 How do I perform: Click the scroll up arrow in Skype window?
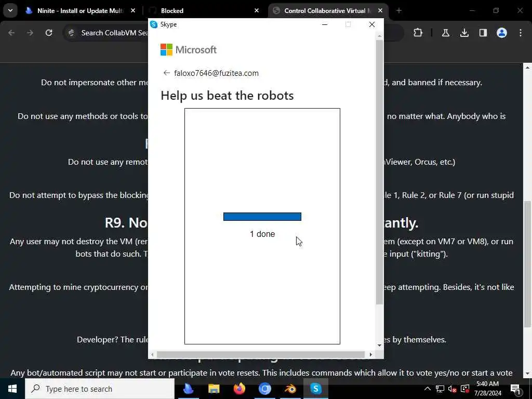(379, 36)
